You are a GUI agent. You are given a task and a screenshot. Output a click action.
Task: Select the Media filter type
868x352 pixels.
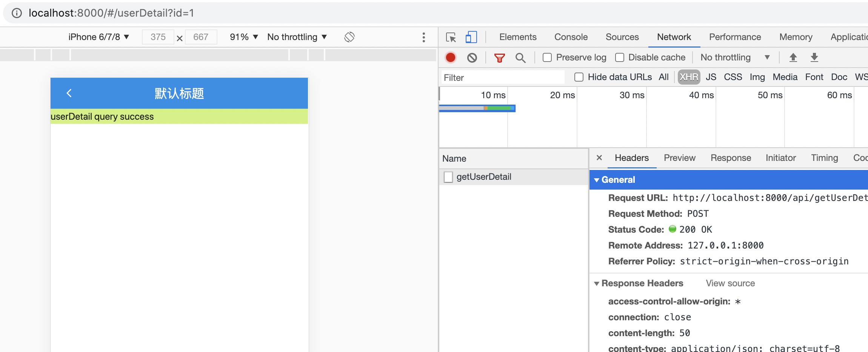[785, 77]
